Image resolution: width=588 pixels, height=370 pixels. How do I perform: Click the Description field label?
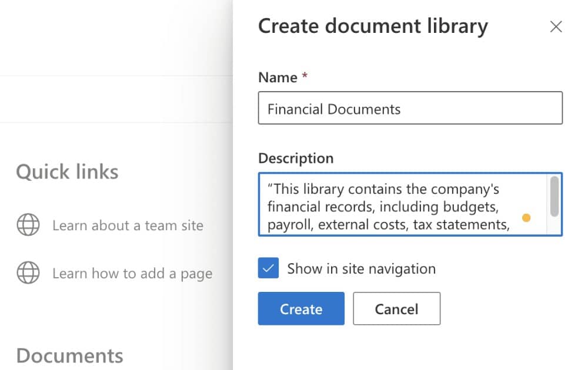295,158
